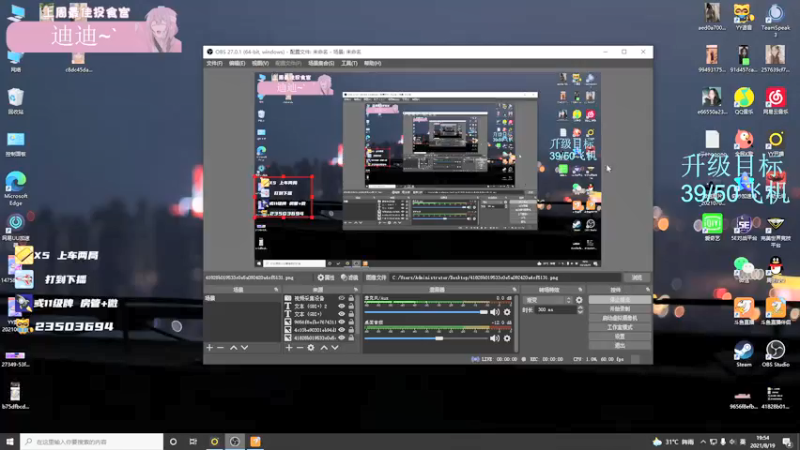Click the 开始录制 button
This screenshot has height=450, width=800.
coord(620,309)
